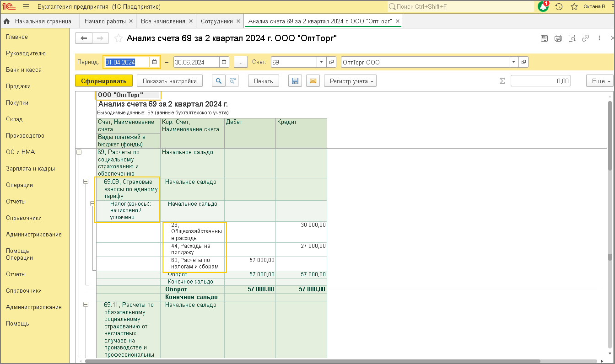Click the Показать настройки button
This screenshot has height=364, width=615.
pyautogui.click(x=170, y=81)
